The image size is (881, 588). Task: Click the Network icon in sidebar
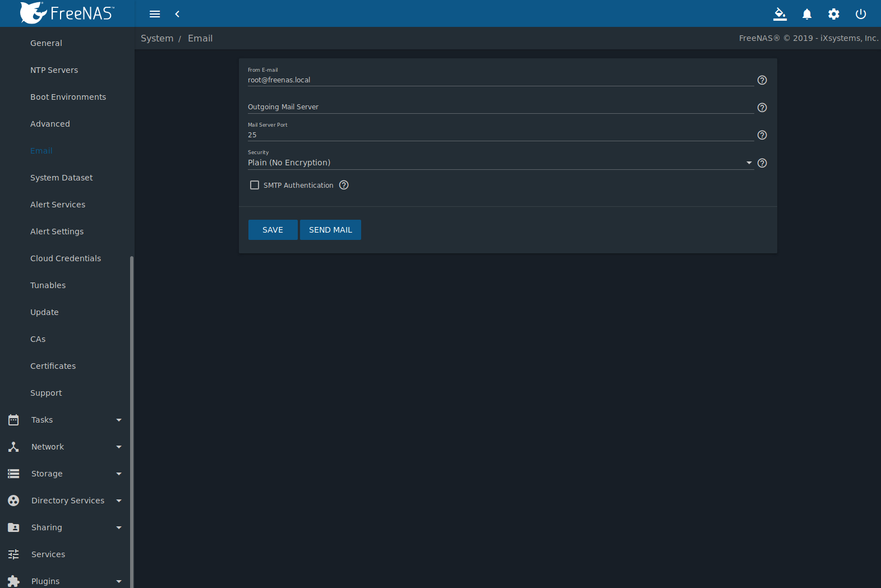coord(13,447)
